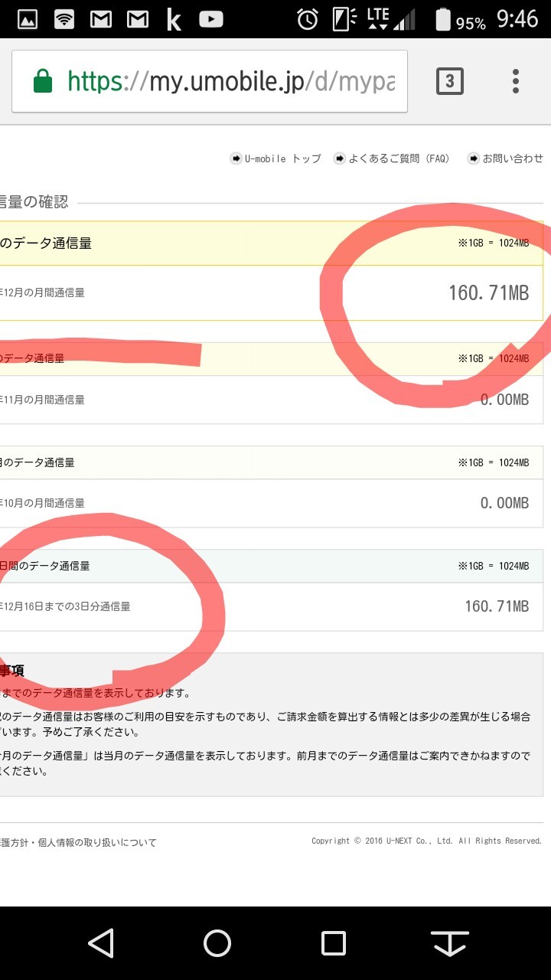Tap the YouTube notification icon
Screen dimensions: 551x980
coord(211,20)
